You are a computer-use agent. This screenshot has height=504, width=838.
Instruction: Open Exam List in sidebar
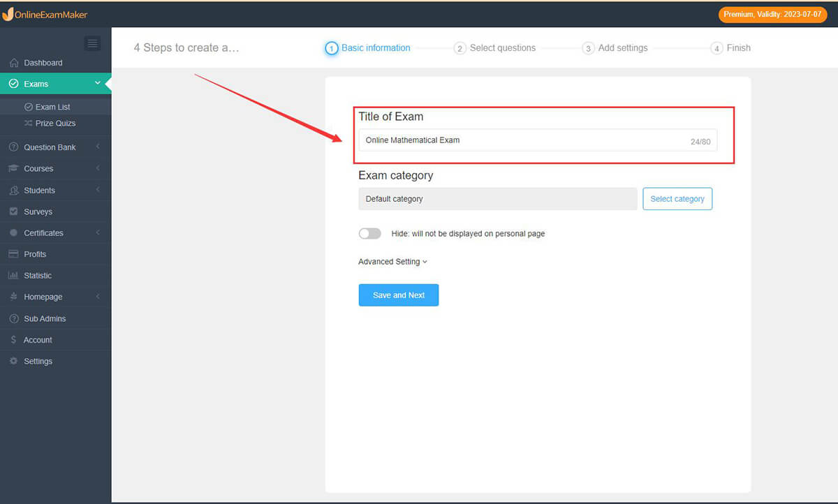click(x=52, y=107)
